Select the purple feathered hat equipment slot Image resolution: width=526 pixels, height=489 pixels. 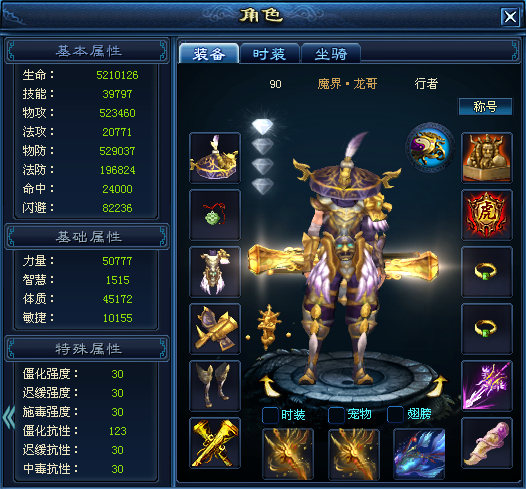pos(215,158)
